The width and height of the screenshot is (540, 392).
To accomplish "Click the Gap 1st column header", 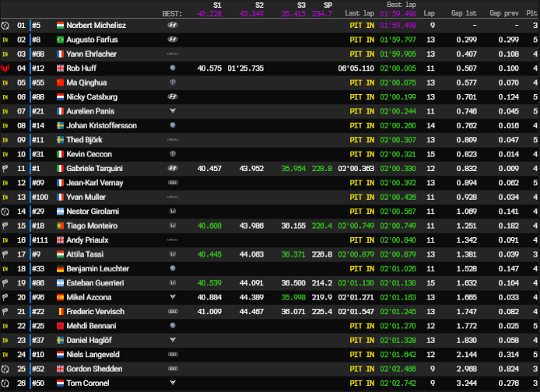I will tap(464, 13).
